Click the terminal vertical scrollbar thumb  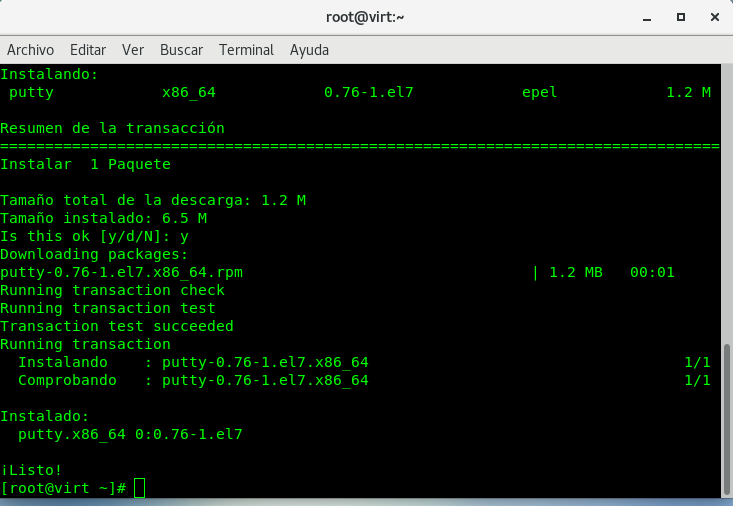click(x=726, y=419)
